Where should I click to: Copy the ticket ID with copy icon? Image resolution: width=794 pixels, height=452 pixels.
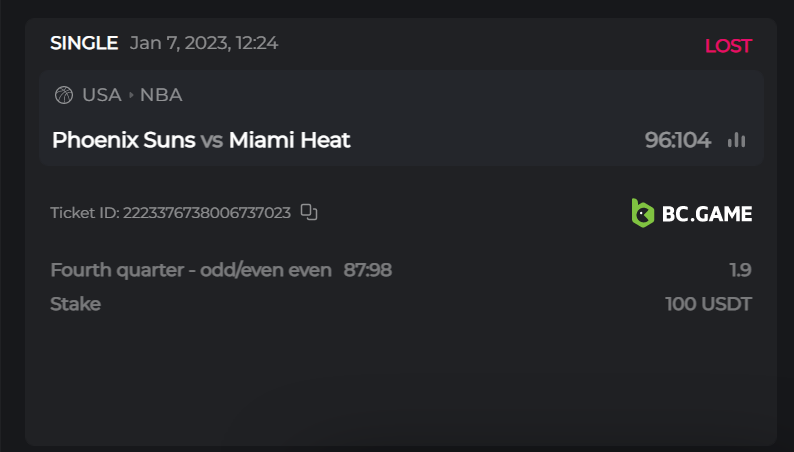[309, 212]
